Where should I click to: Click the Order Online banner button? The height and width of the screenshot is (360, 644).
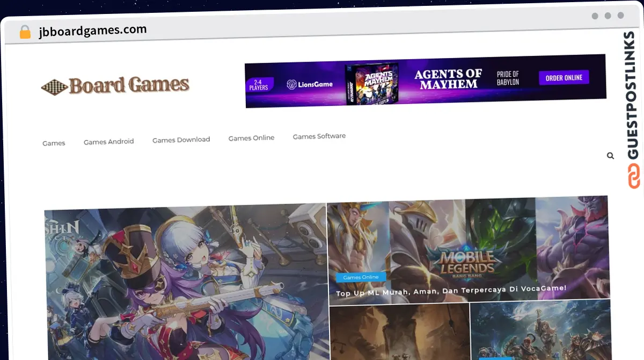(x=564, y=77)
